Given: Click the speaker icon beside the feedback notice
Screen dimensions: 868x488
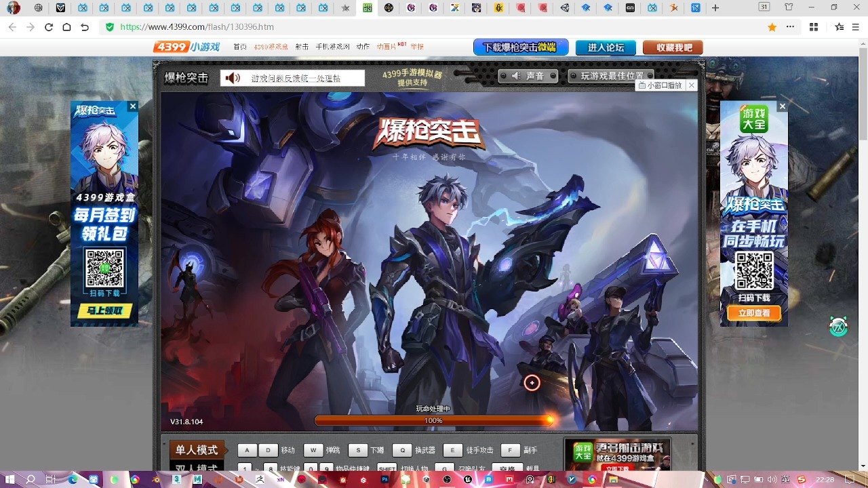Looking at the screenshot, I should pos(233,78).
